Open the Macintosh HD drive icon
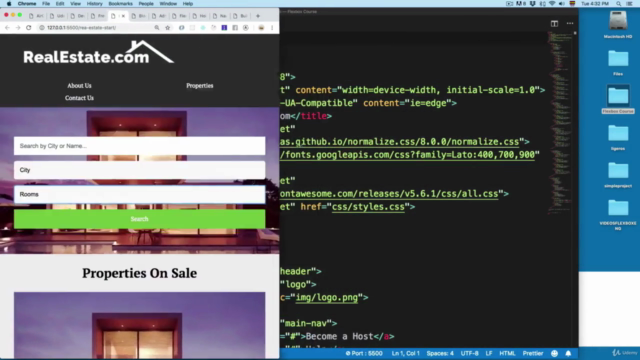The width and height of the screenshot is (640, 360). (618, 20)
